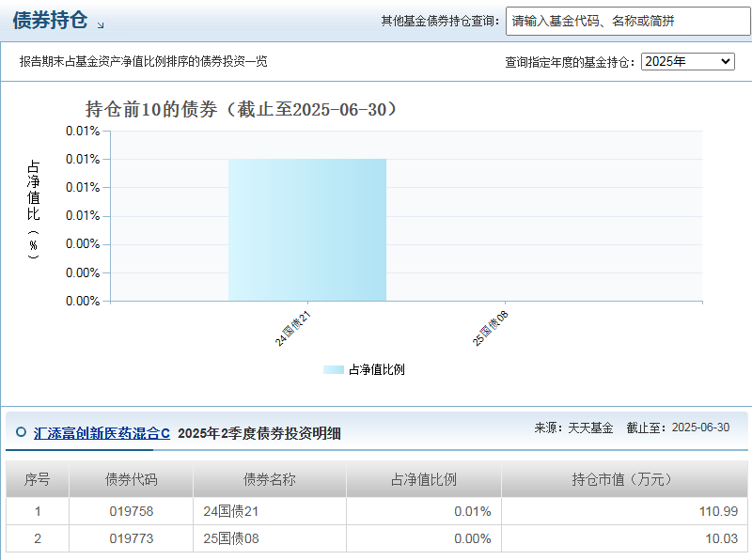Viewport: 752px width, 560px height.
Task: Click the chart title 持仓前10的债券
Action: point(241,109)
